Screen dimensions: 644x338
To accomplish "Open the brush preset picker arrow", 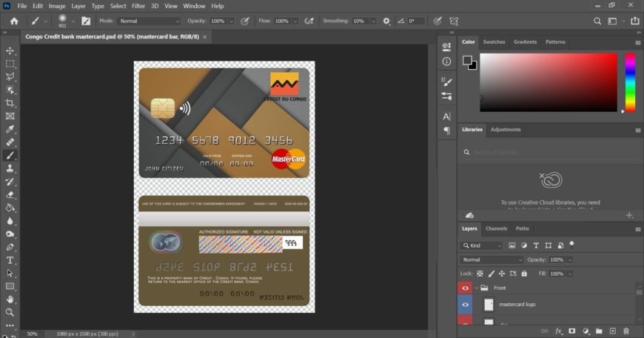I will [73, 21].
